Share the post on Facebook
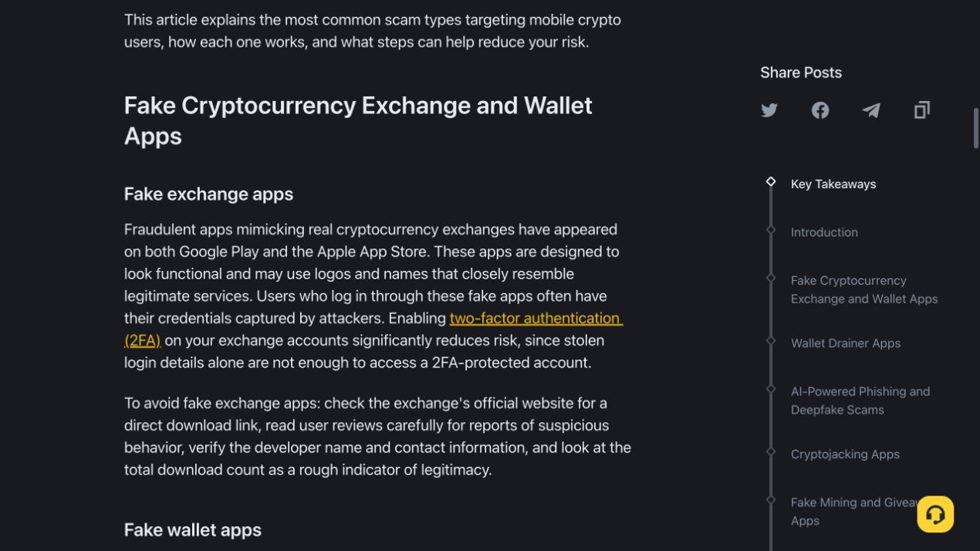This screenshot has height=551, width=980. pos(820,110)
